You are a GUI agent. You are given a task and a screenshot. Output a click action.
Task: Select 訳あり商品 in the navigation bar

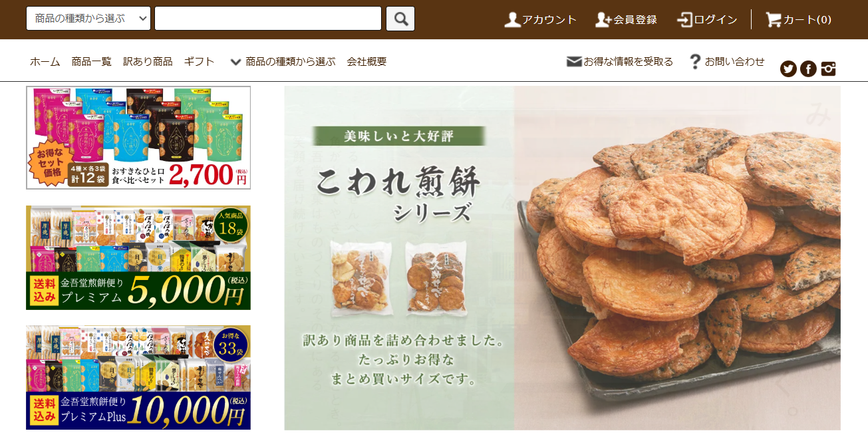148,61
